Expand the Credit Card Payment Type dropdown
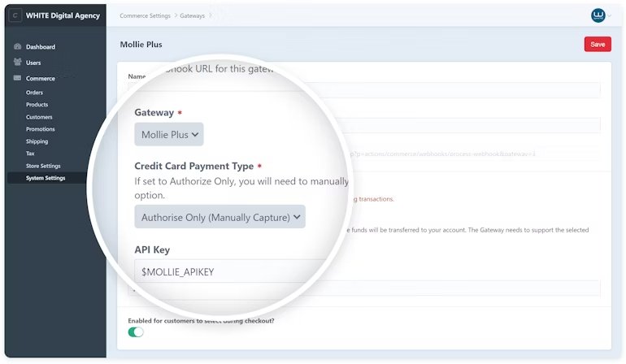 click(220, 217)
